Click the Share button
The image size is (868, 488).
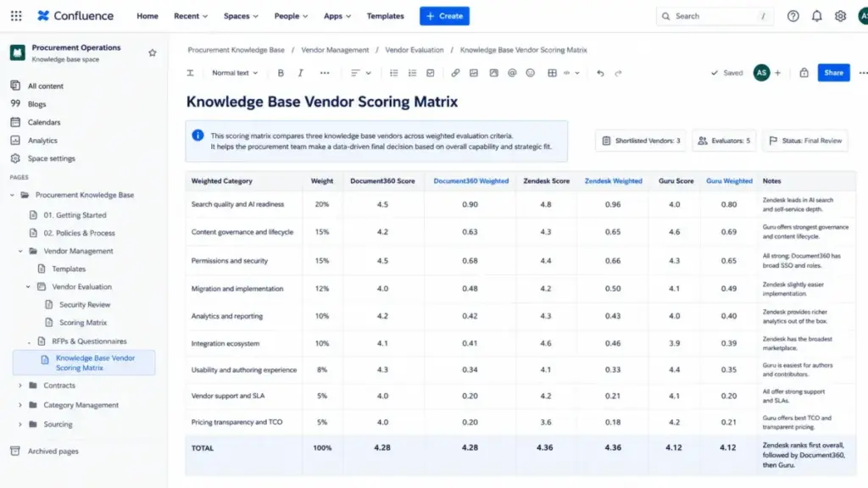pyautogui.click(x=834, y=73)
